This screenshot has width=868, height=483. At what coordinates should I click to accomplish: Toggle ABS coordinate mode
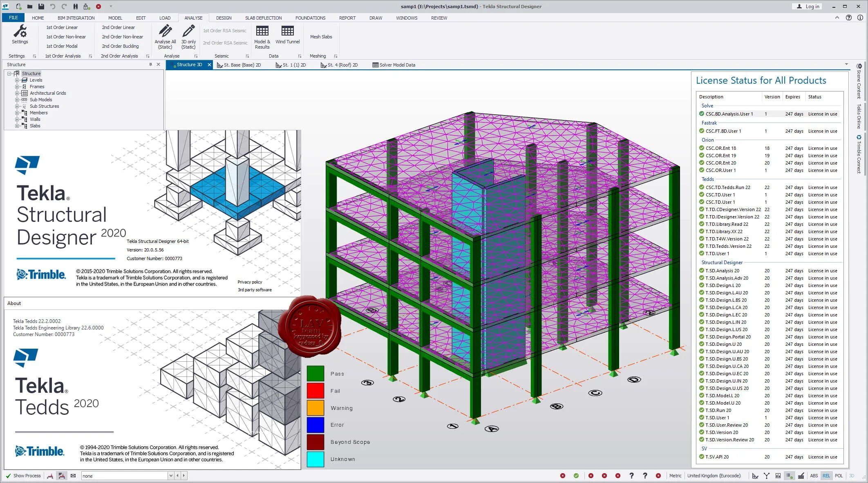click(x=814, y=476)
